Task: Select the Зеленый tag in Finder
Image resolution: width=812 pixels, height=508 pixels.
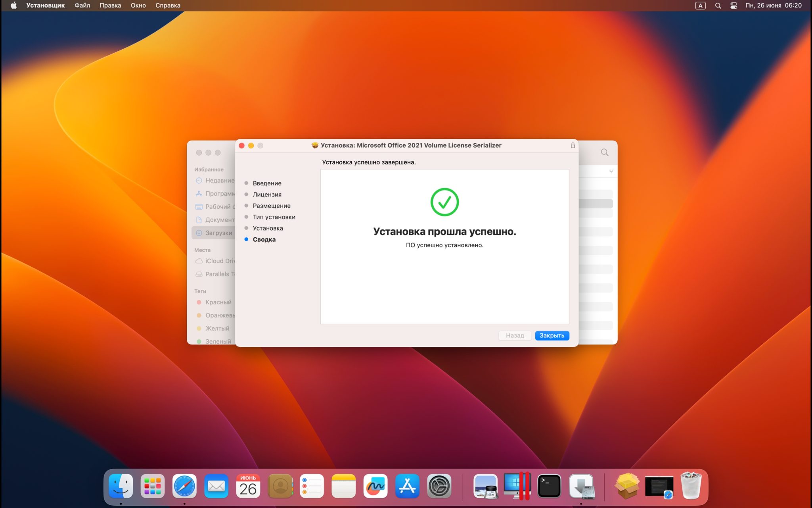Action: coord(214,341)
